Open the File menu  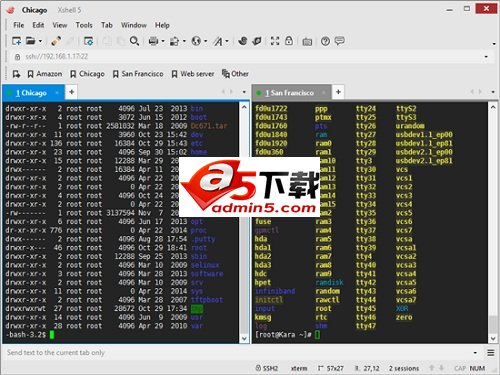coord(19,25)
